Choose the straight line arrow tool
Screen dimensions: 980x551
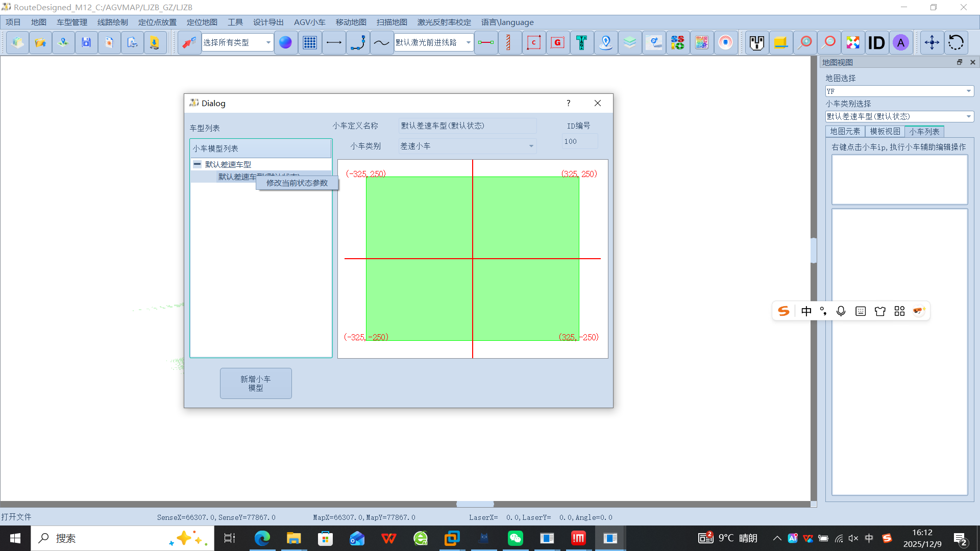[334, 42]
